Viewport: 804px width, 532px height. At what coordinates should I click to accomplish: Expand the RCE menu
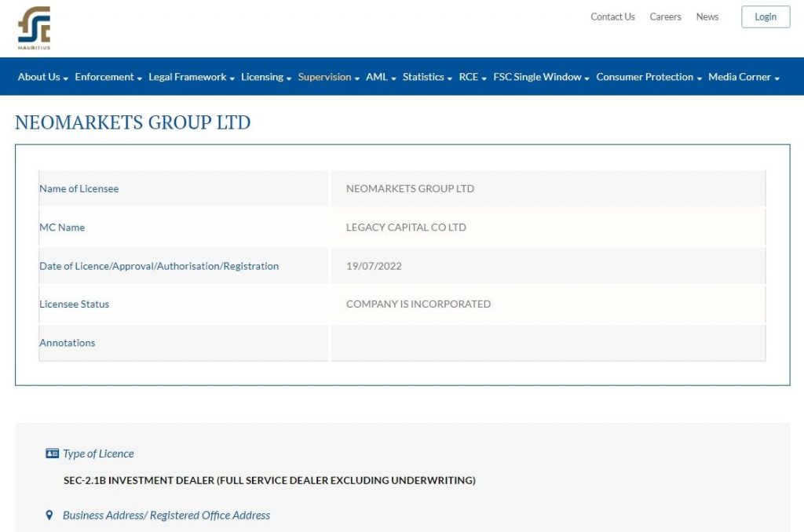pyautogui.click(x=472, y=77)
